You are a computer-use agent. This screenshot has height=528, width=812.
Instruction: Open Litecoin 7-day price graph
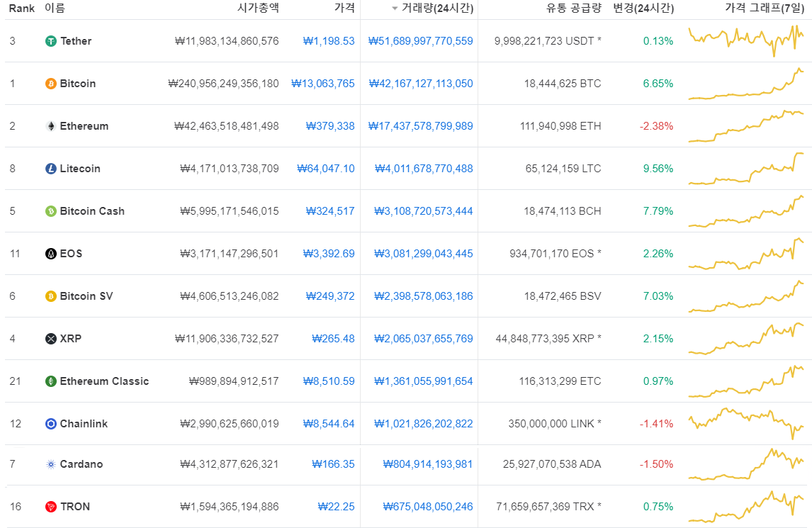[746, 169]
